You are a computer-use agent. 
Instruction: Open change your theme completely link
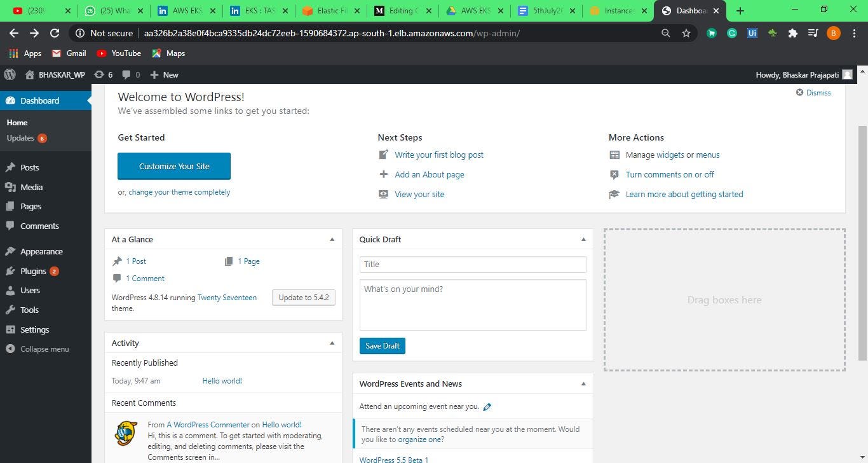click(179, 192)
